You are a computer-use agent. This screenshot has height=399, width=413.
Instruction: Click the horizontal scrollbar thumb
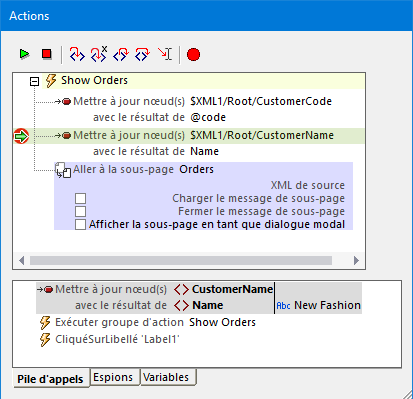[x=181, y=260]
